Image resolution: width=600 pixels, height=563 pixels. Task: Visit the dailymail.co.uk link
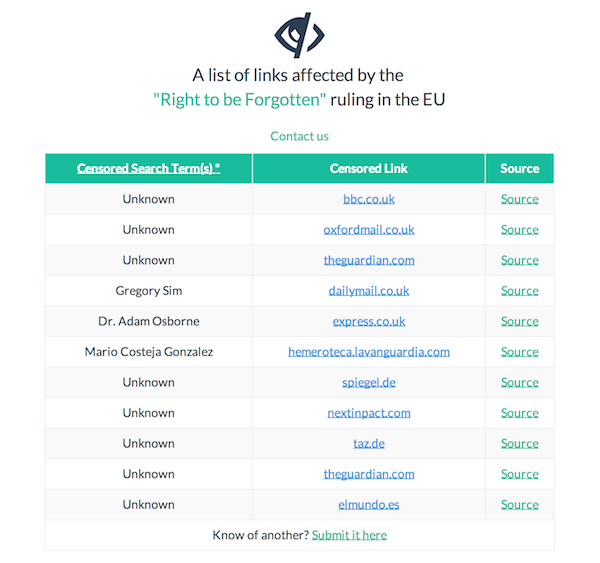[x=369, y=291]
